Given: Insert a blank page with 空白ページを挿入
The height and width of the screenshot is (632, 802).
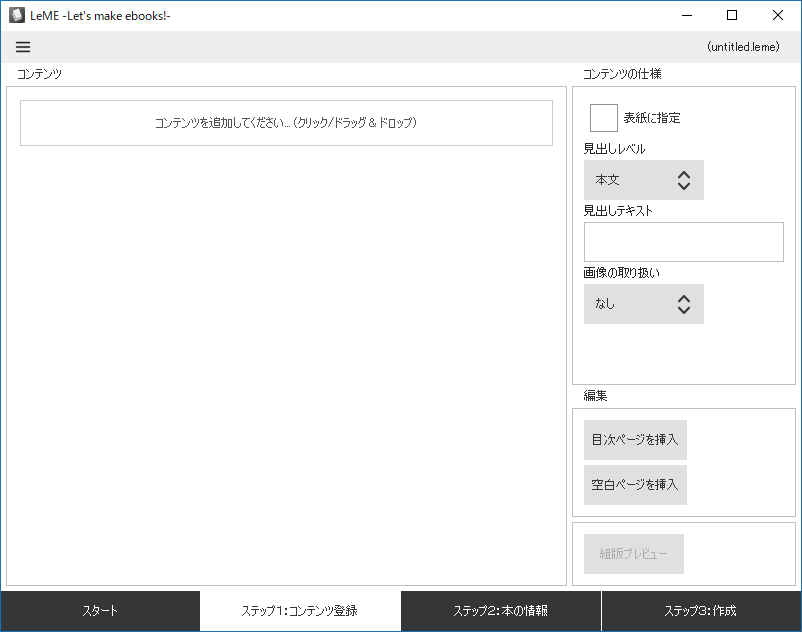Looking at the screenshot, I should (635, 484).
